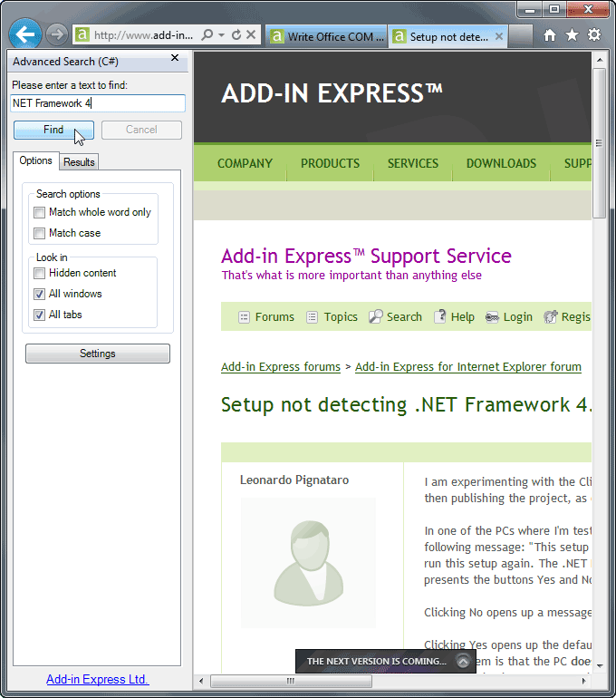The image size is (616, 698).
Task: Open the COMPANY menu
Action: (x=245, y=163)
